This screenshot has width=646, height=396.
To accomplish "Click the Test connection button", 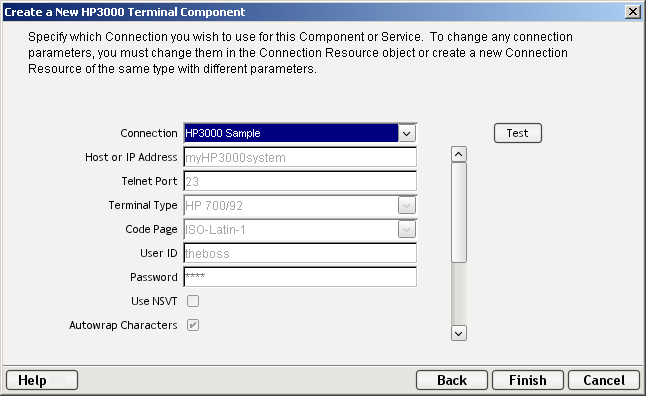I will [517, 133].
